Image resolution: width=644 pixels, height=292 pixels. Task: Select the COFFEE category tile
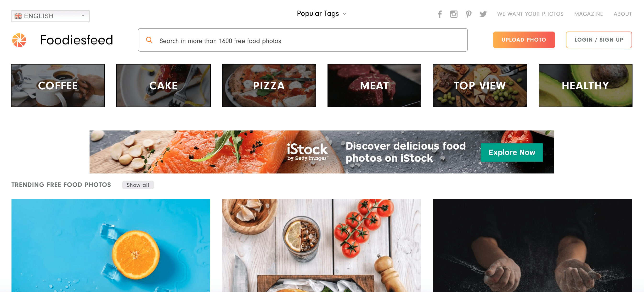coord(58,86)
